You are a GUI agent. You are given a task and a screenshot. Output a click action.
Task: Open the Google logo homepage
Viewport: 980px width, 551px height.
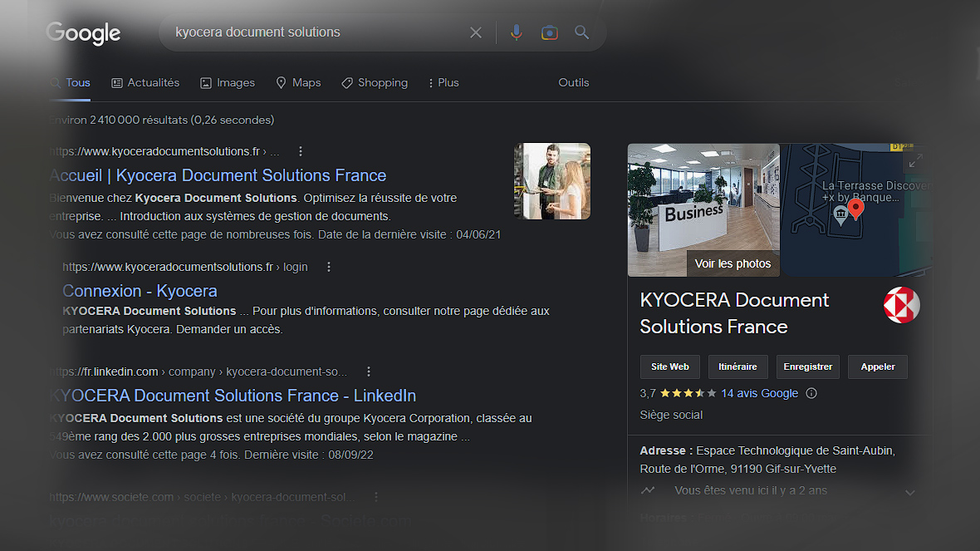[83, 33]
